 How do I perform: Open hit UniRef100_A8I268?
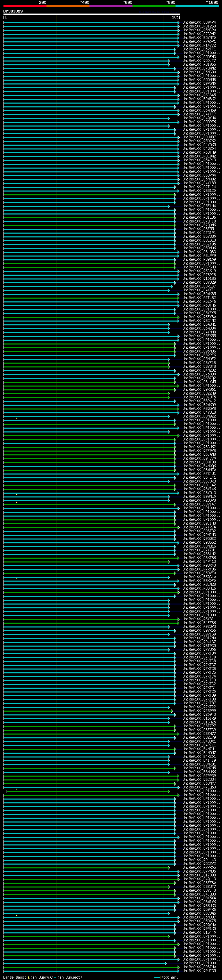click(x=199, y=26)
